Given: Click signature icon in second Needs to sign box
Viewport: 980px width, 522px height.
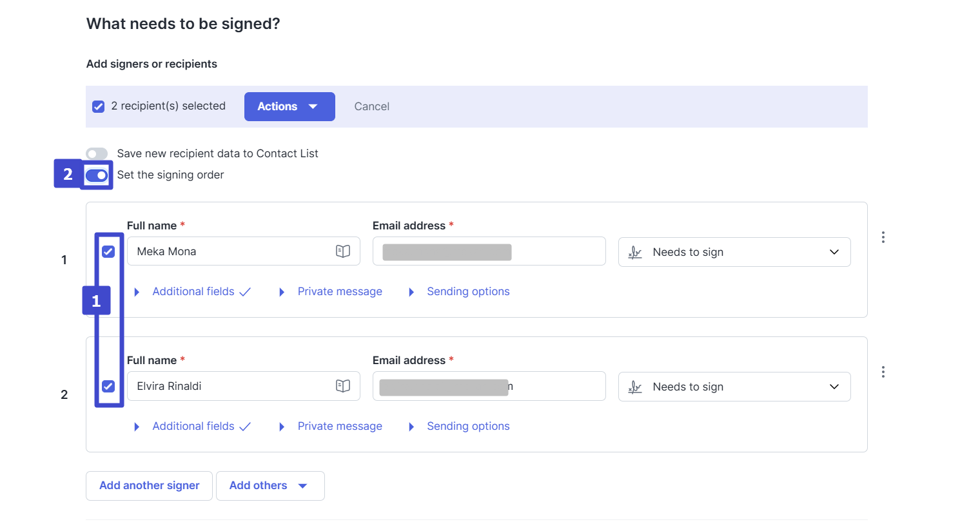Looking at the screenshot, I should click(x=635, y=387).
